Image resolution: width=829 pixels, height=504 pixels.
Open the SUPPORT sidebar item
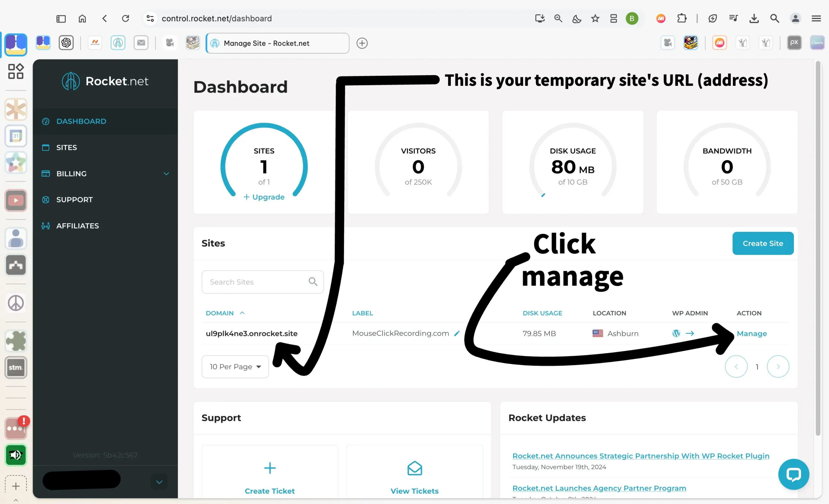(74, 200)
